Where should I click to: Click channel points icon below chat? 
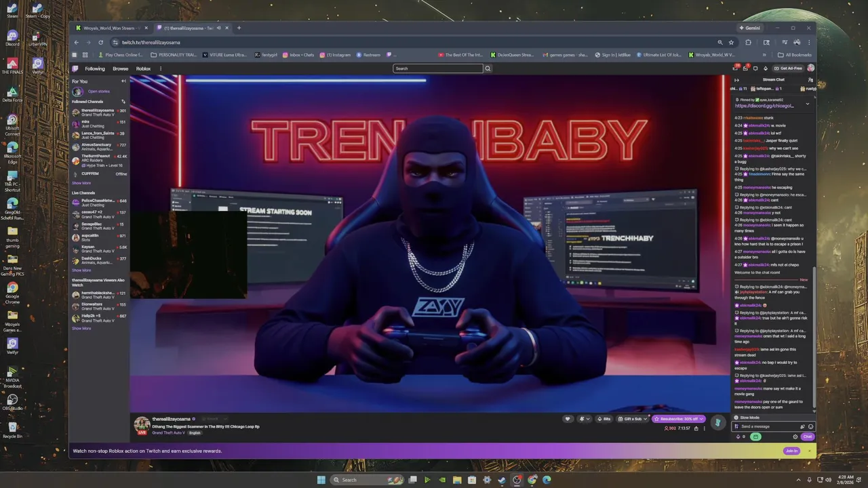tap(738, 436)
